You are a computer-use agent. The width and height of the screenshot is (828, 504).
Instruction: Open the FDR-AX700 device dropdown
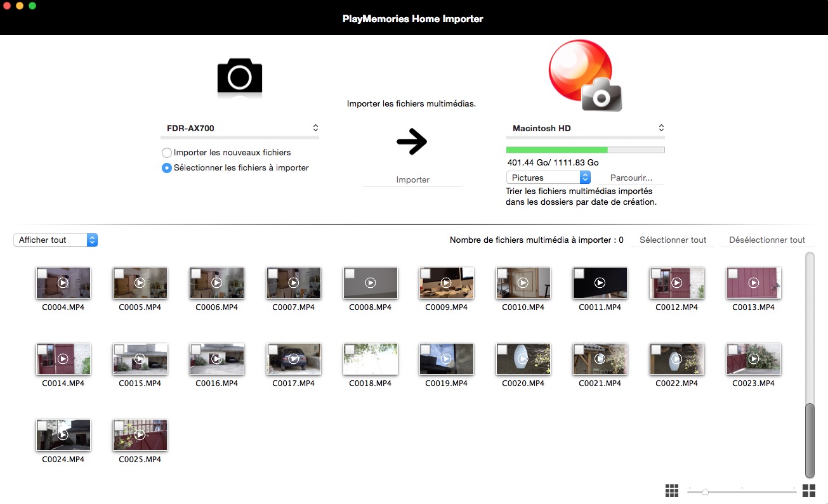coord(240,128)
